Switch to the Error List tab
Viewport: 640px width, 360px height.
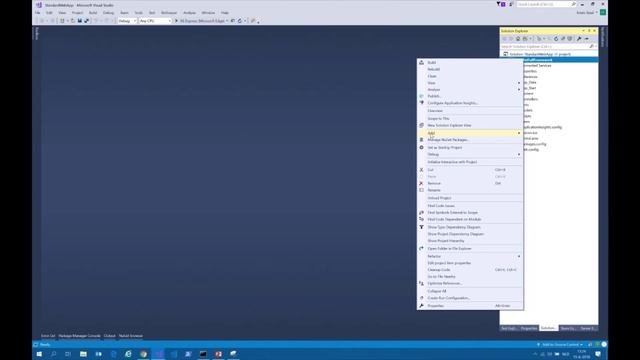point(48,336)
